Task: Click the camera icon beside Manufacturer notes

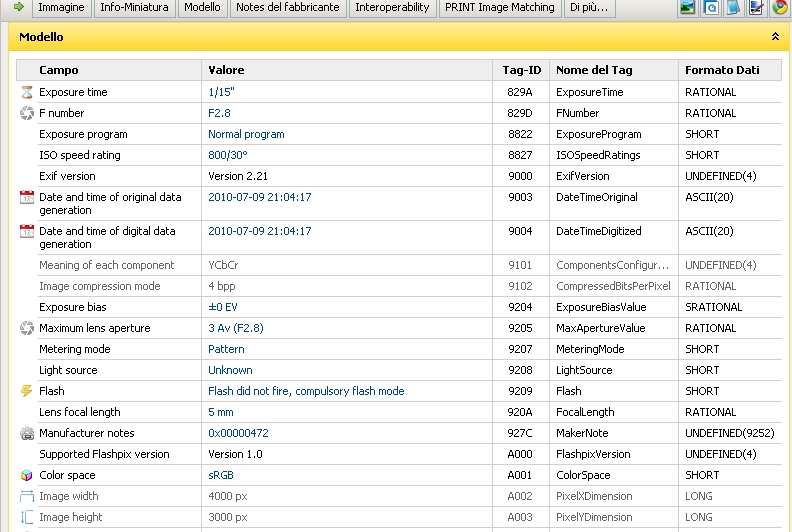Action: 27,433
